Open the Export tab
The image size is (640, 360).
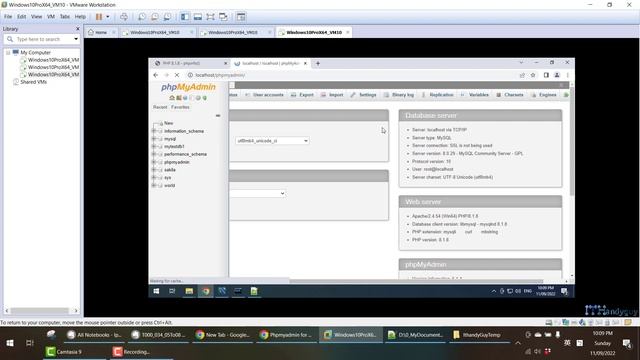point(302,95)
